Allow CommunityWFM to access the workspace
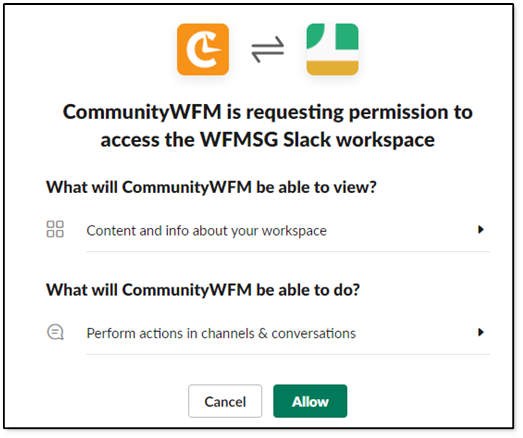This screenshot has width=523, height=438. [310, 401]
